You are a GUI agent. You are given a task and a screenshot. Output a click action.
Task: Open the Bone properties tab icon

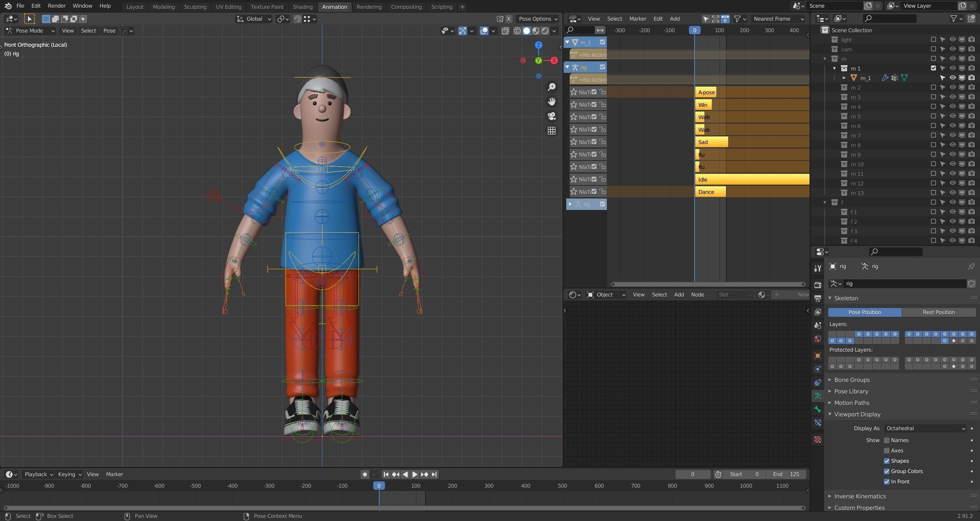click(x=818, y=409)
